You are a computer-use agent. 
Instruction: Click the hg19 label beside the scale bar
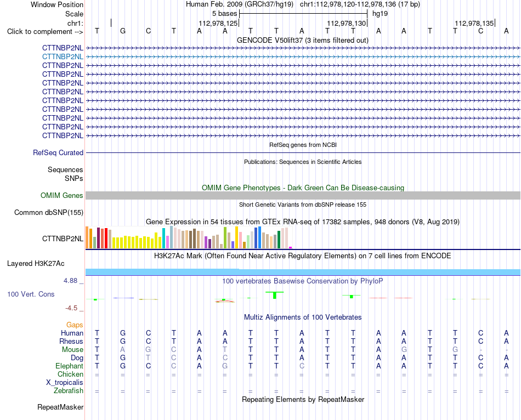[x=380, y=14]
